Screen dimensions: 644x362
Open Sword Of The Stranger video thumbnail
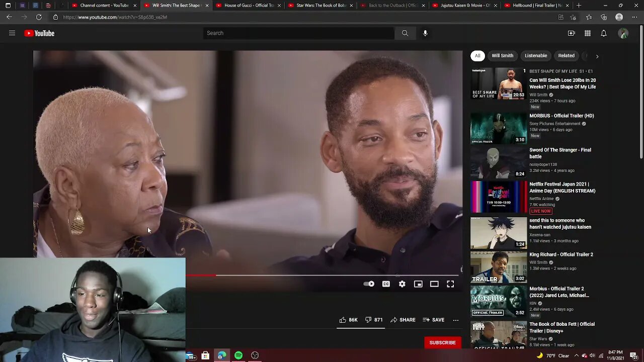[499, 162]
